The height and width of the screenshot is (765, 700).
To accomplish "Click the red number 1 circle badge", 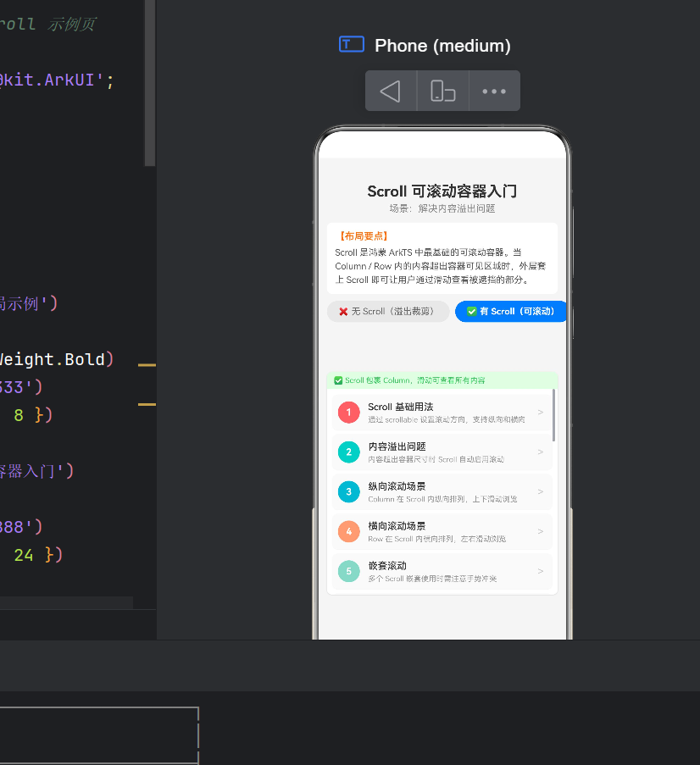I will [348, 413].
